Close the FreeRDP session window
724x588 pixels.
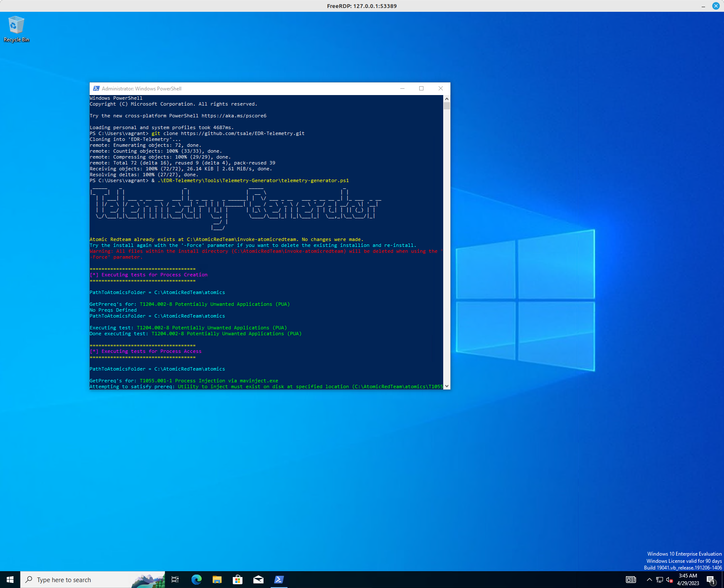(716, 6)
